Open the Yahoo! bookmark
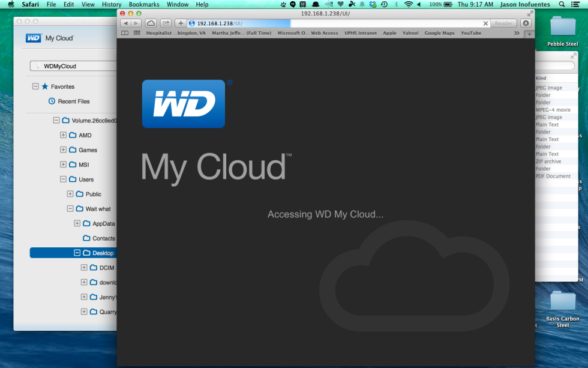 tap(410, 33)
